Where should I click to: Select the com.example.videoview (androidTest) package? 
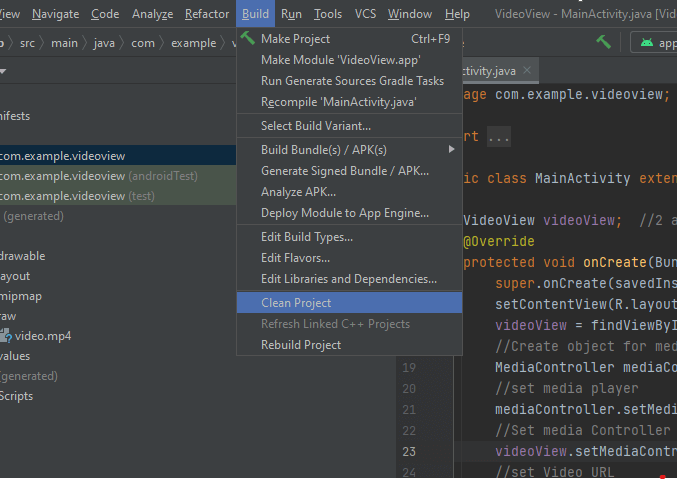(x=98, y=176)
